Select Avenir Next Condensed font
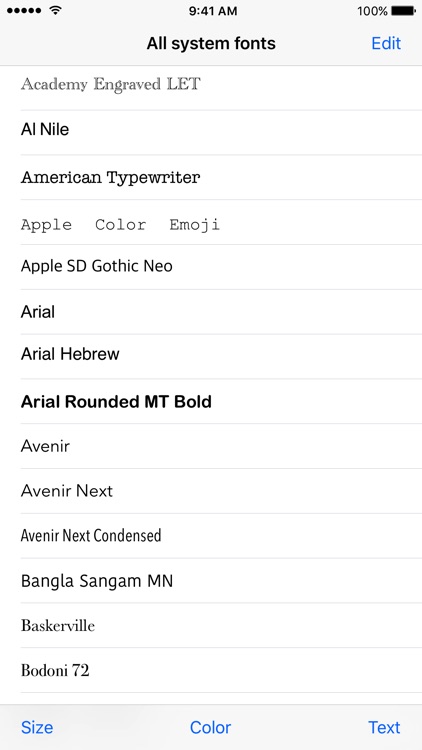This screenshot has width=422, height=750. [x=211, y=536]
